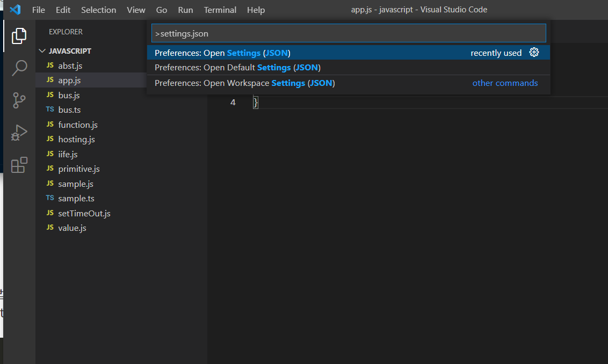Open the Selection menu
Viewport: 608px width, 364px height.
(98, 10)
